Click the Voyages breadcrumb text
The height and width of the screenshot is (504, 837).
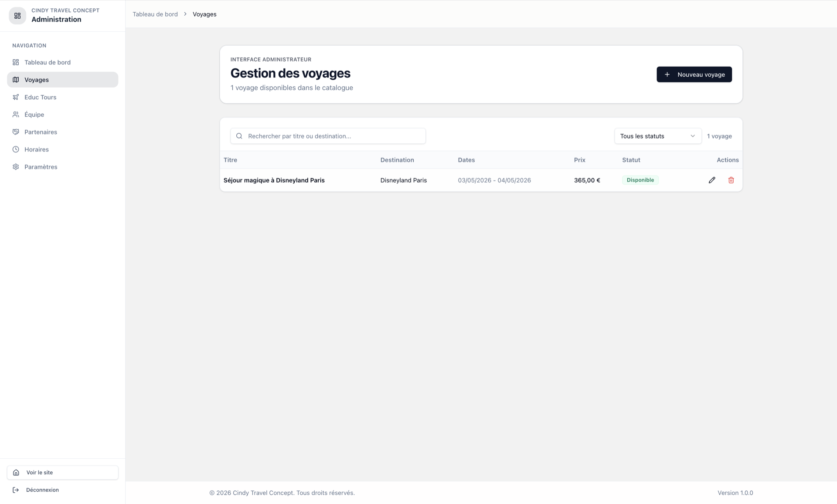[204, 14]
